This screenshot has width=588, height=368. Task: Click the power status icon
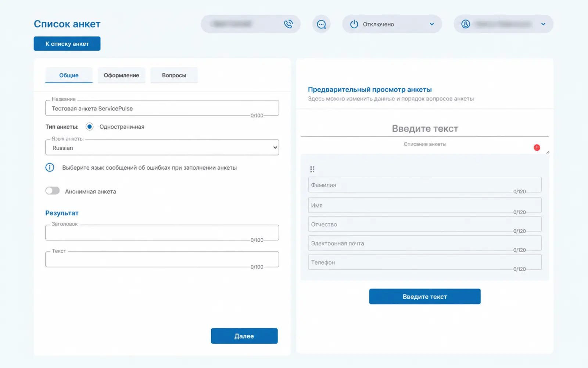[354, 24]
